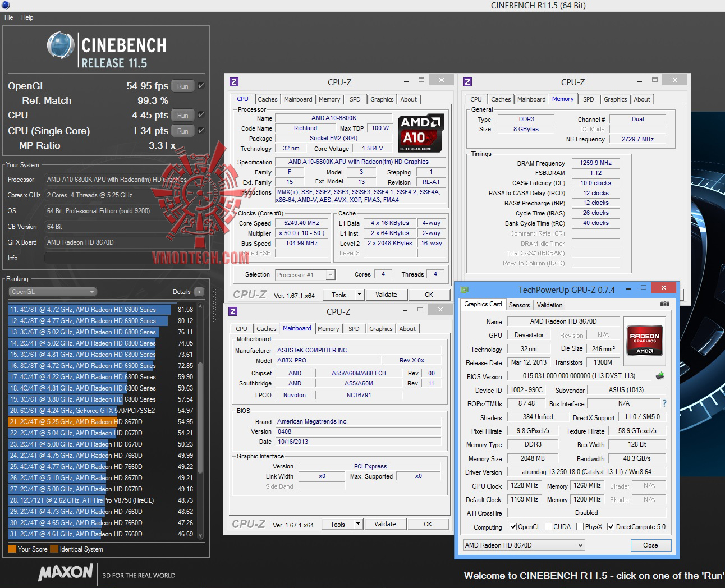The width and height of the screenshot is (725, 588).
Task: Select ranking row 11 scoring 81.58
Action: click(x=101, y=310)
